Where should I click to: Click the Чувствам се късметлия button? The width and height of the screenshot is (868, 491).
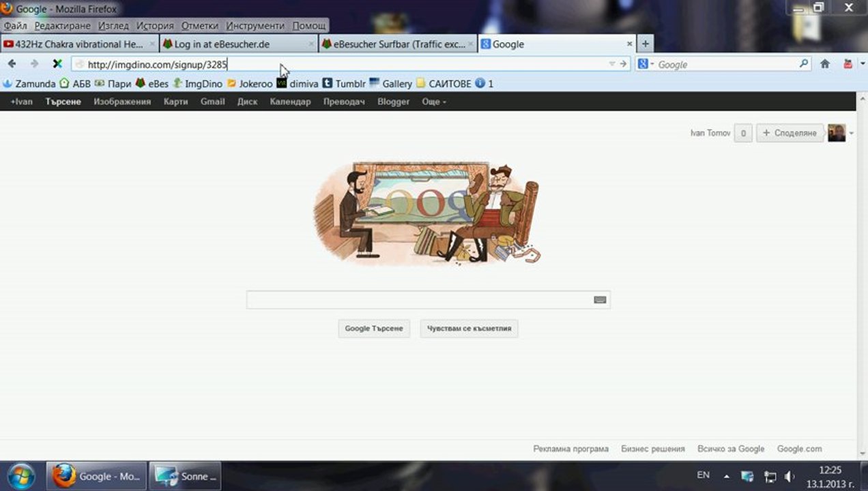(469, 328)
